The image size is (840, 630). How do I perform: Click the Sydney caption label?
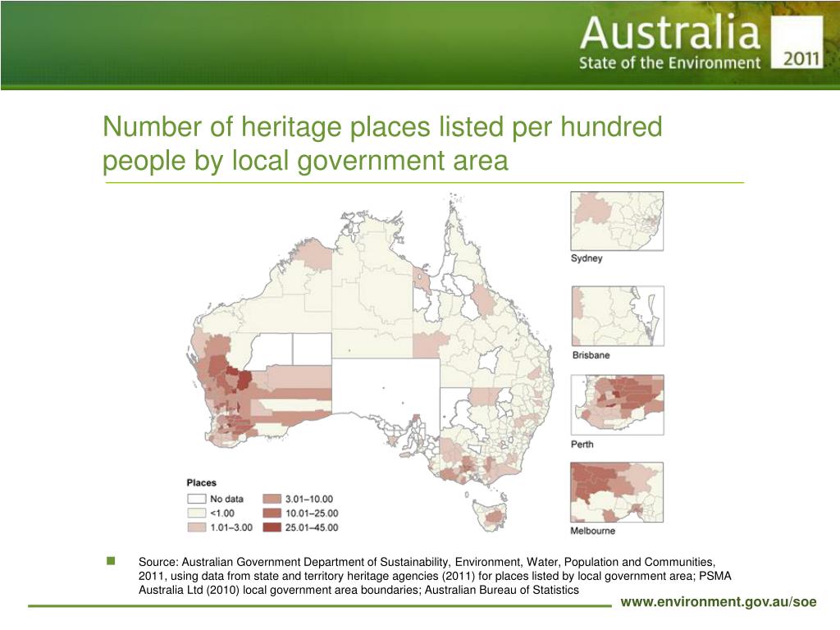(587, 258)
